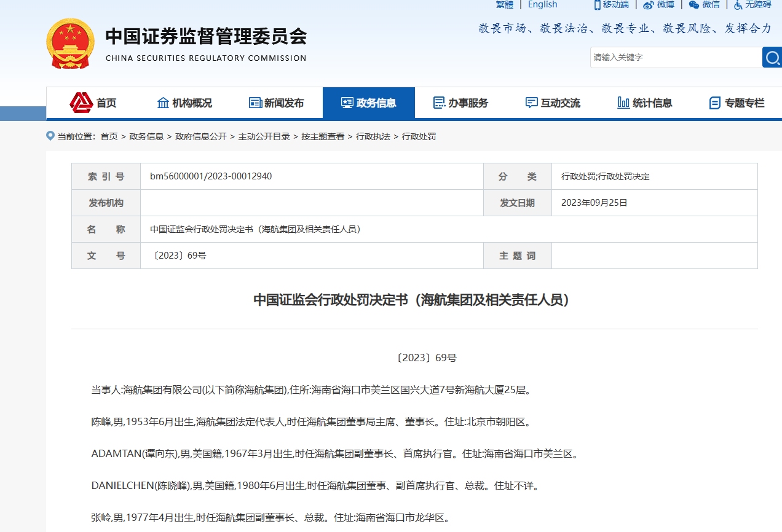The width and height of the screenshot is (782, 532).
Task: Click the centered 〔2023〕69号 under the headline
Action: point(425,358)
